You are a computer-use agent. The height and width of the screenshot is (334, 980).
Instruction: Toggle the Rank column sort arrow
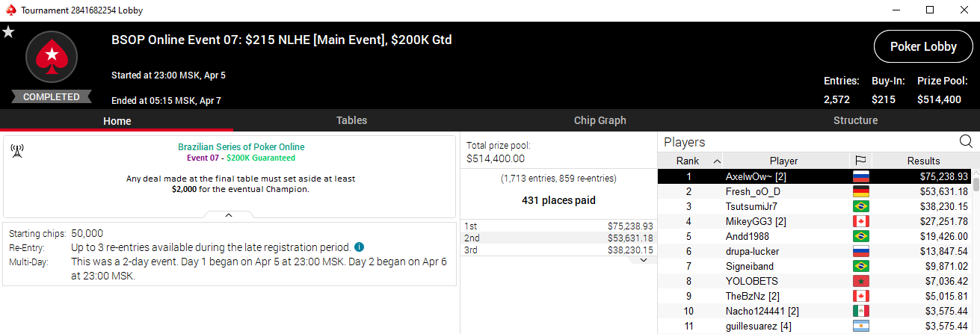[717, 161]
